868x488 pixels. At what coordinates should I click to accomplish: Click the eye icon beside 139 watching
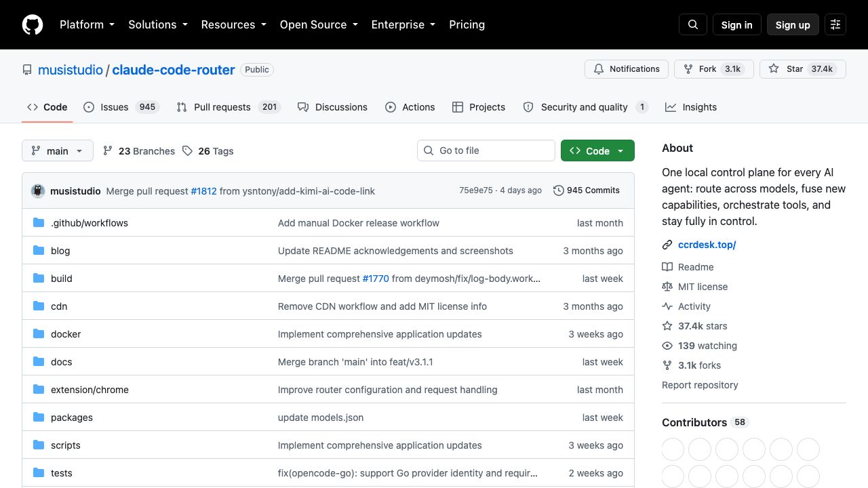pyautogui.click(x=667, y=346)
